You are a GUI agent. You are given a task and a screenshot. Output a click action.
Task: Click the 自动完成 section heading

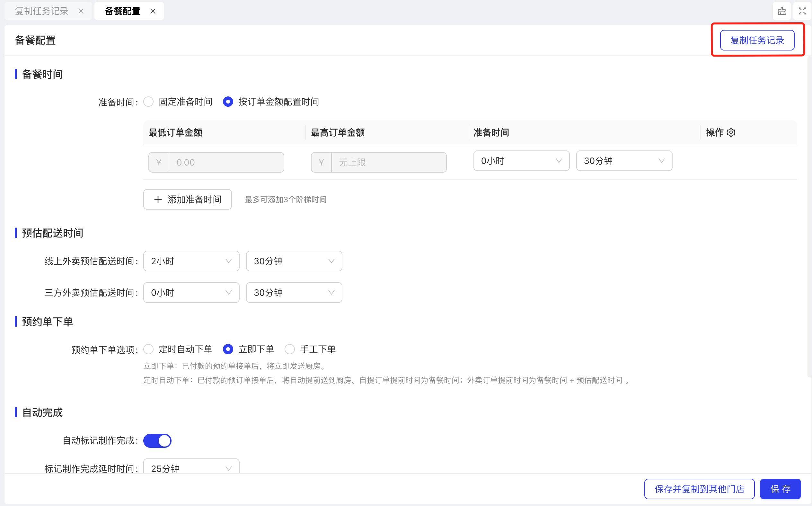(42, 412)
